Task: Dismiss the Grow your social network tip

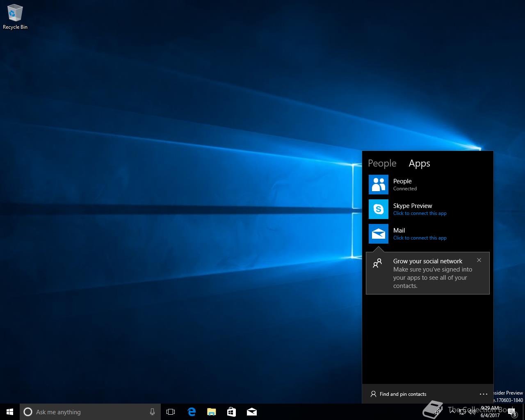Action: [479, 260]
